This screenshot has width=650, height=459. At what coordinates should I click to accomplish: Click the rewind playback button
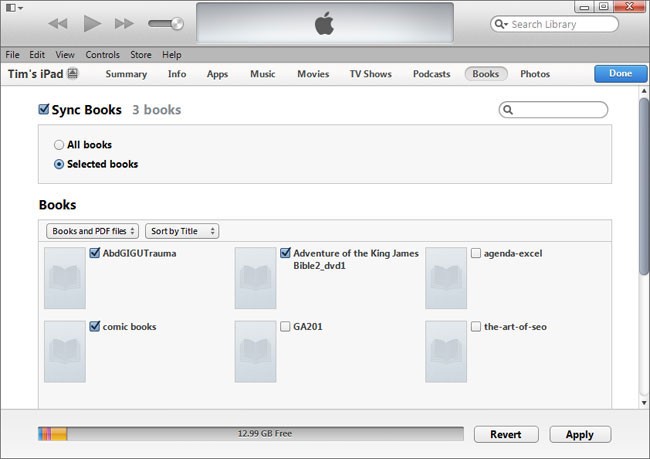58,24
